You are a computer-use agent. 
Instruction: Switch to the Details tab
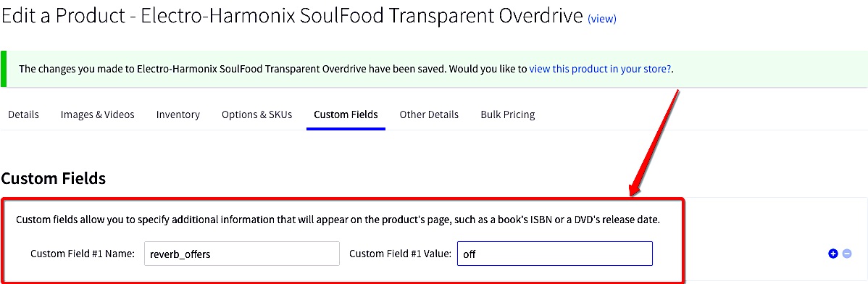[23, 114]
